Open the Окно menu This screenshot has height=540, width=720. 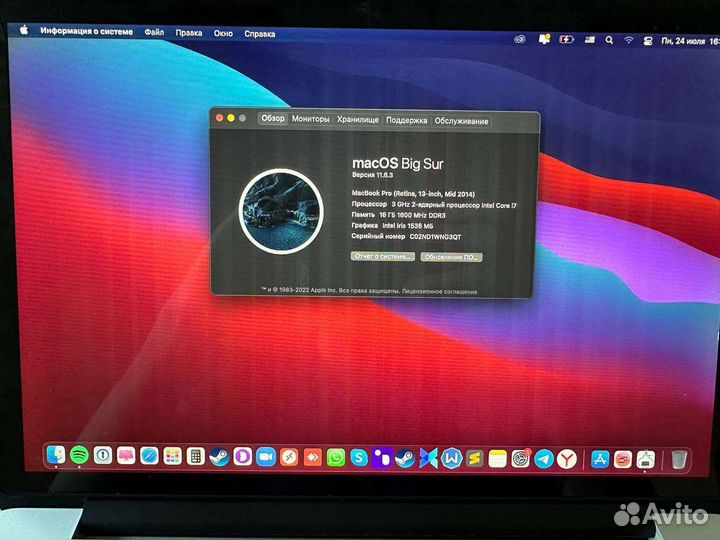pyautogui.click(x=223, y=33)
